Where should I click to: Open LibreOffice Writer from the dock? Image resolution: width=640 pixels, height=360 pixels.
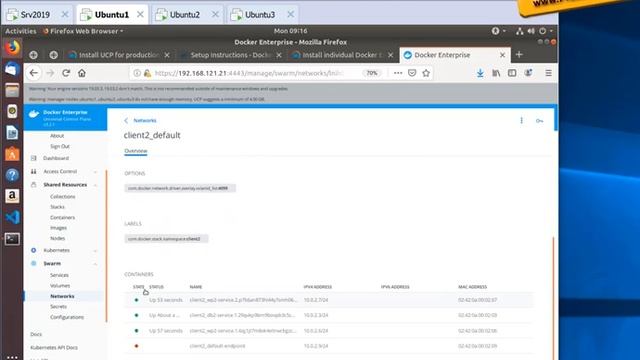click(12, 132)
